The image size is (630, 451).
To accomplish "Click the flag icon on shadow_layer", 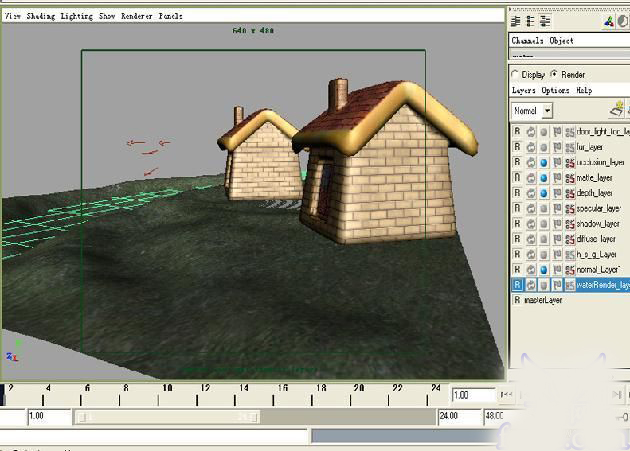I will tap(556, 224).
